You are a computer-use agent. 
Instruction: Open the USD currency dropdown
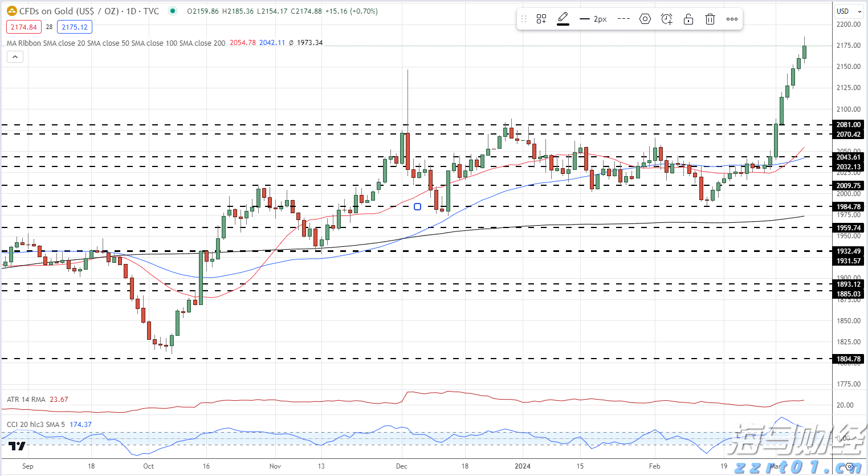point(849,11)
